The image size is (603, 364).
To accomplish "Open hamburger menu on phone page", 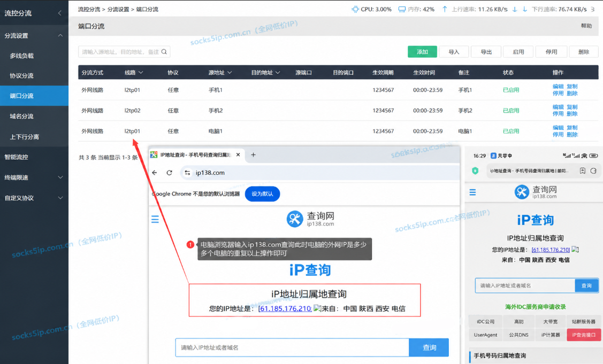I will [472, 192].
